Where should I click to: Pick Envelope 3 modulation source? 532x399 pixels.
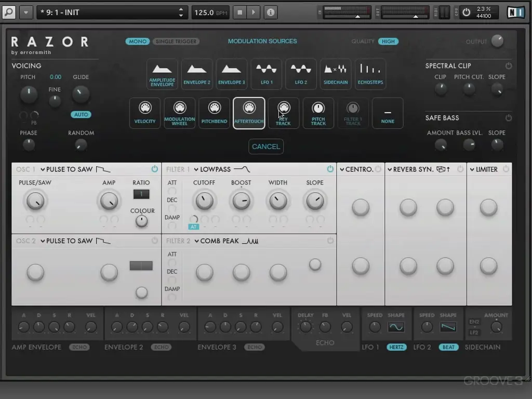(x=231, y=74)
